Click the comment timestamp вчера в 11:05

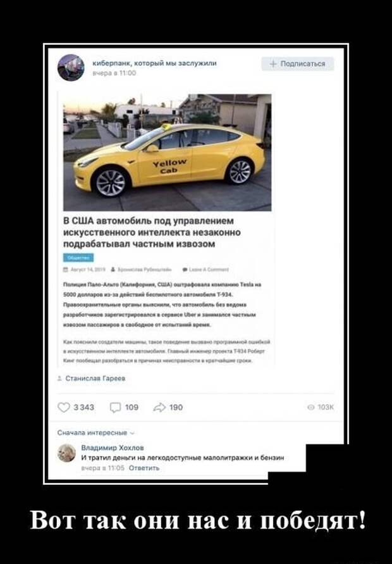103,468
